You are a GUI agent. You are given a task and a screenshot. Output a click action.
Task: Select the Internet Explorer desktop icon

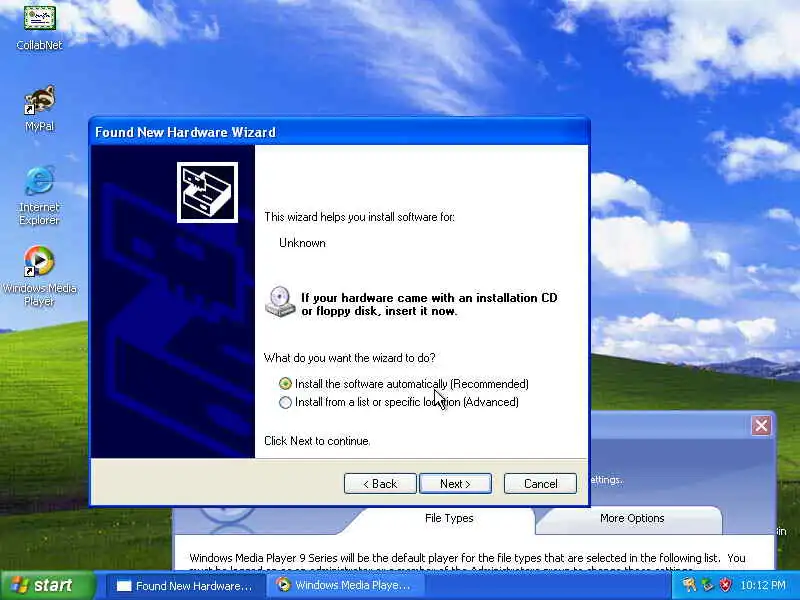point(39,196)
